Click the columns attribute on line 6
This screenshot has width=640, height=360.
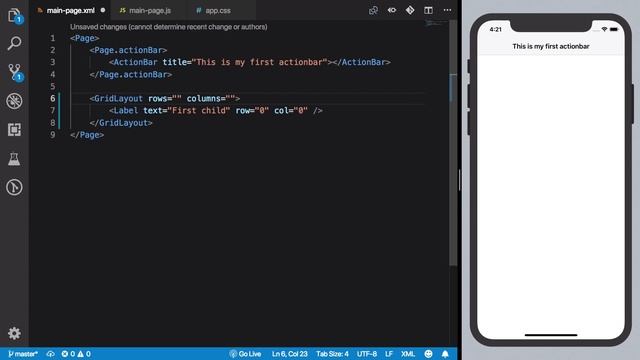pyautogui.click(x=211, y=98)
